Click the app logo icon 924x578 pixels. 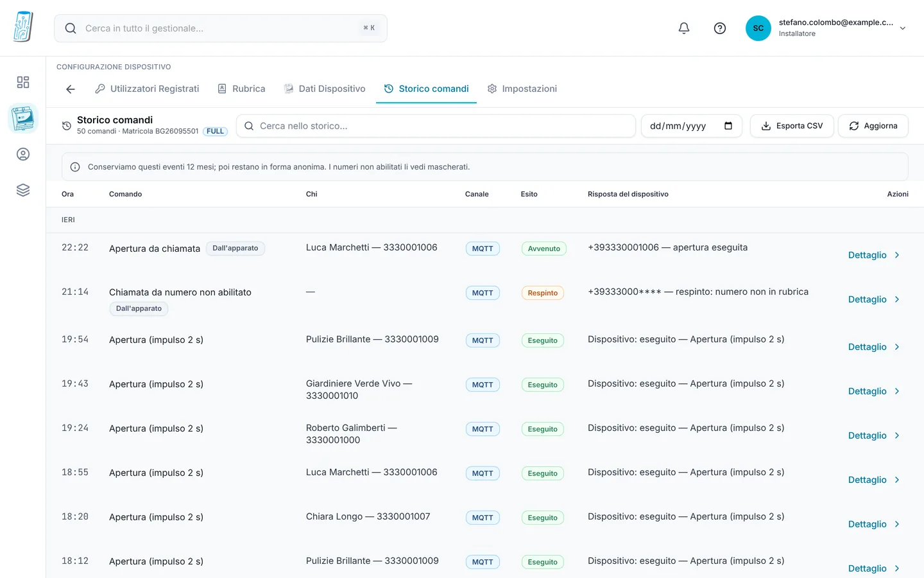pyautogui.click(x=23, y=27)
